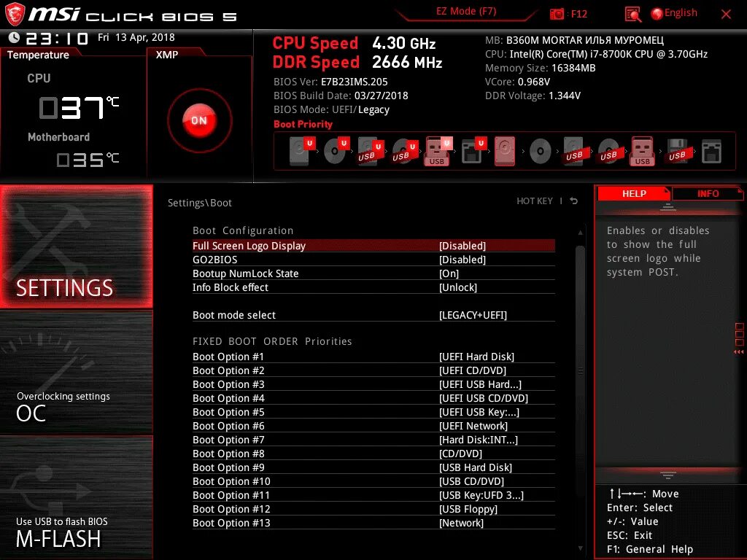Click the favorites arrows on the right edge
Image resolution: width=747 pixels, height=560 pixels.
tap(739, 352)
